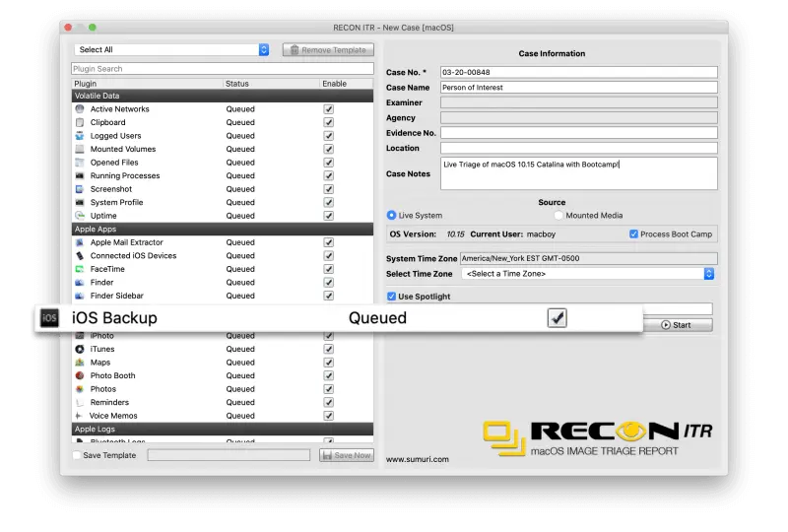Click the System Profile plugin icon
This screenshot has width=788, height=532.
click(80, 202)
